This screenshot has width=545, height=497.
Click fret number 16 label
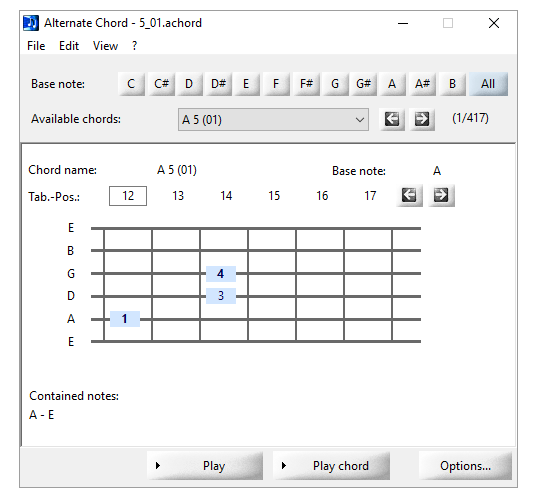coord(322,196)
